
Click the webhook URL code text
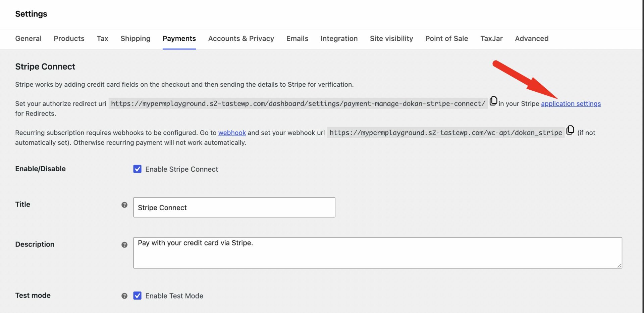446,133
